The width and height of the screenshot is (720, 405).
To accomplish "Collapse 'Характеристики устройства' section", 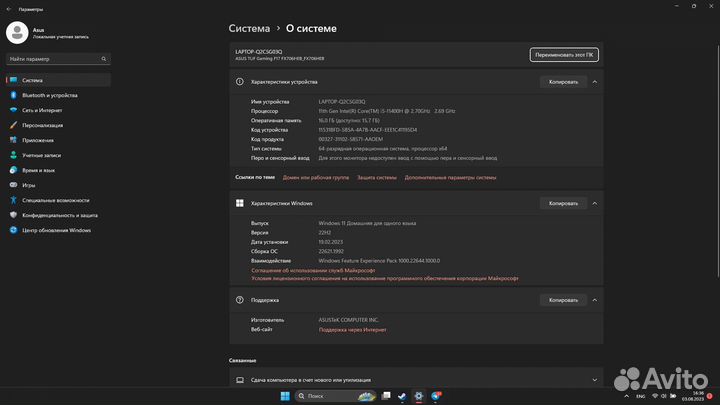I will coord(595,82).
